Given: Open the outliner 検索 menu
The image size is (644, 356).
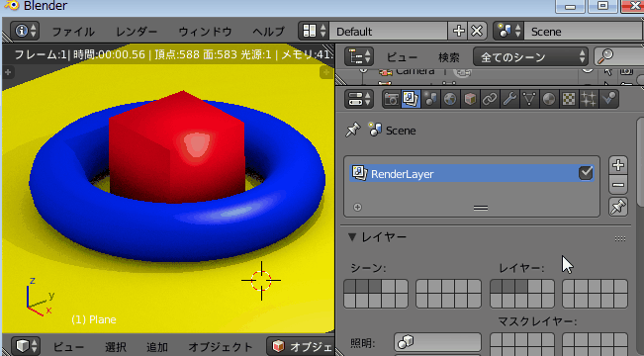Looking at the screenshot, I should (449, 57).
